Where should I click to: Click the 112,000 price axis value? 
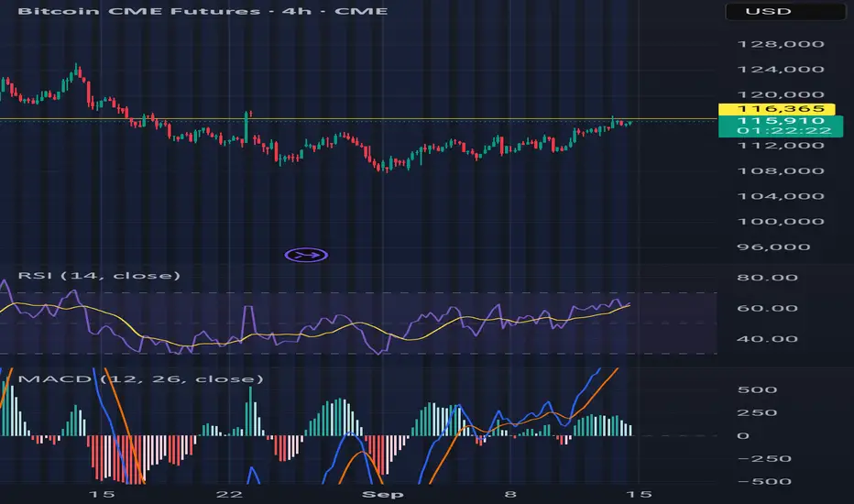pos(780,146)
